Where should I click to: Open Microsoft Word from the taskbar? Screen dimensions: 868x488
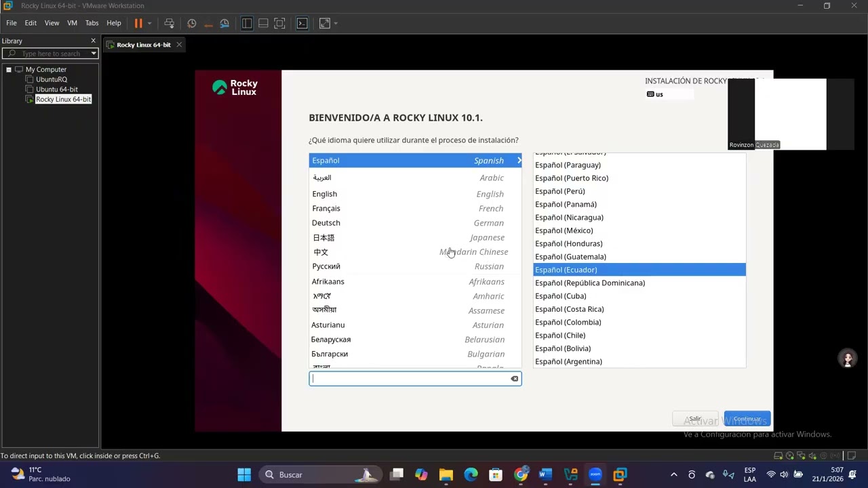[545, 474]
